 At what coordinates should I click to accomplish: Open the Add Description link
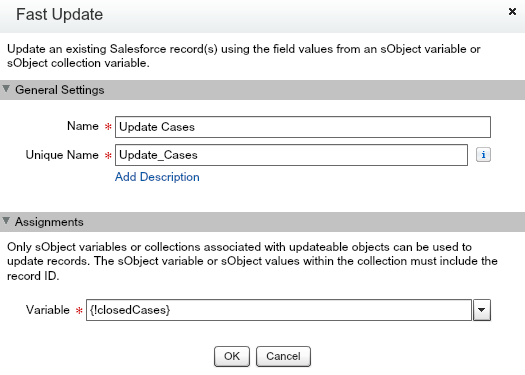157,177
